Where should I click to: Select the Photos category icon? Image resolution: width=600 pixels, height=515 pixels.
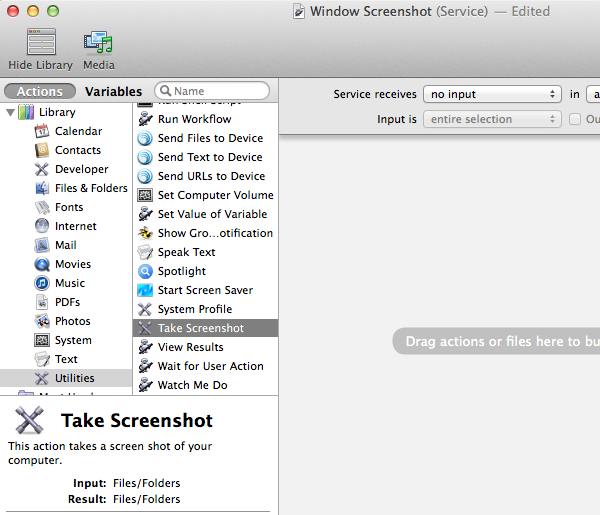(42, 321)
